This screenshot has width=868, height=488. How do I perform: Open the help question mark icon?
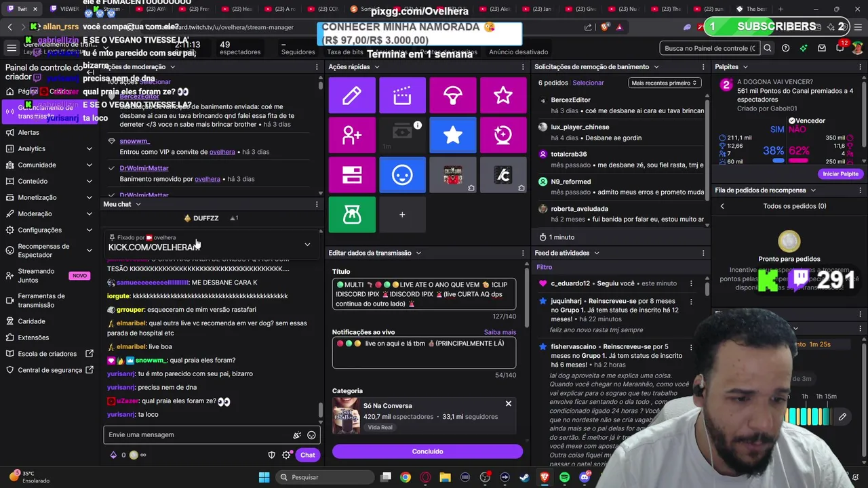click(x=785, y=48)
